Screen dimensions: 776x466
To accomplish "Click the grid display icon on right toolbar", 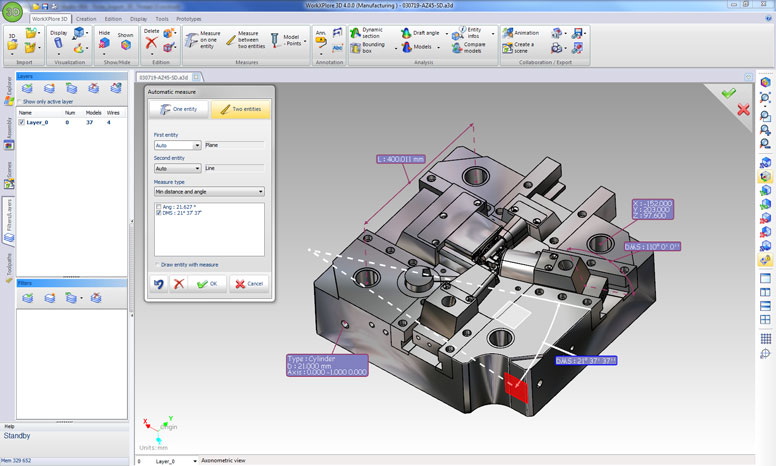I will click(x=765, y=338).
